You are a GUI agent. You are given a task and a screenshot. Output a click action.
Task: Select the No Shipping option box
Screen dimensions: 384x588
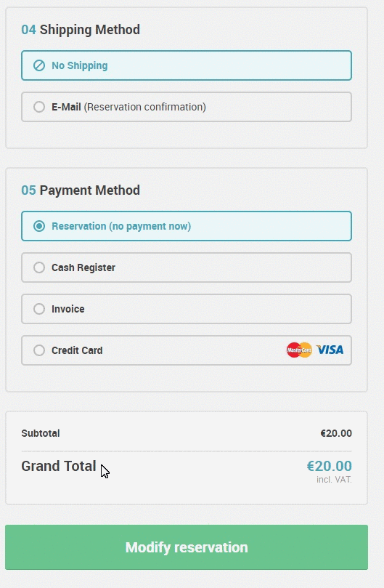[x=187, y=65]
